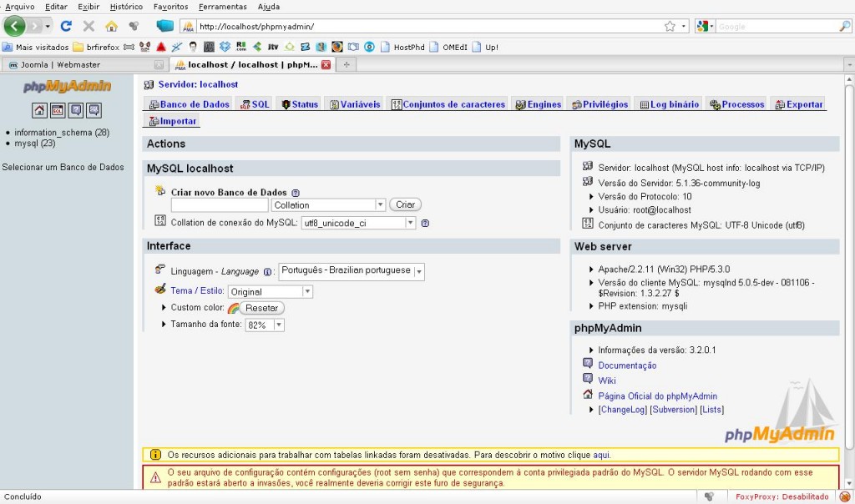Click the browser forward arrow button

pos(34,26)
